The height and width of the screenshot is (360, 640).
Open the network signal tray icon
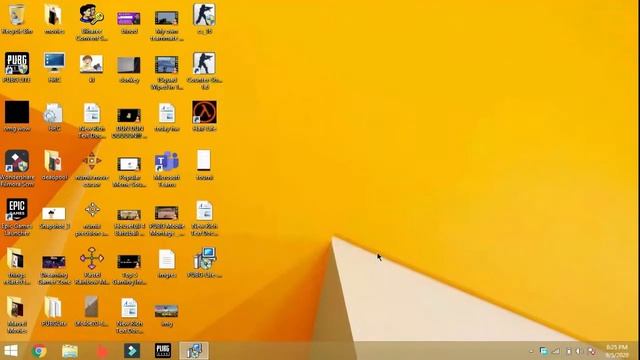[x=556, y=351]
